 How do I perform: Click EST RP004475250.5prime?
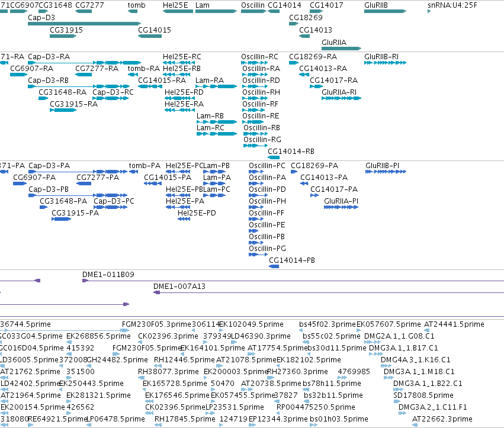pos(278,413)
